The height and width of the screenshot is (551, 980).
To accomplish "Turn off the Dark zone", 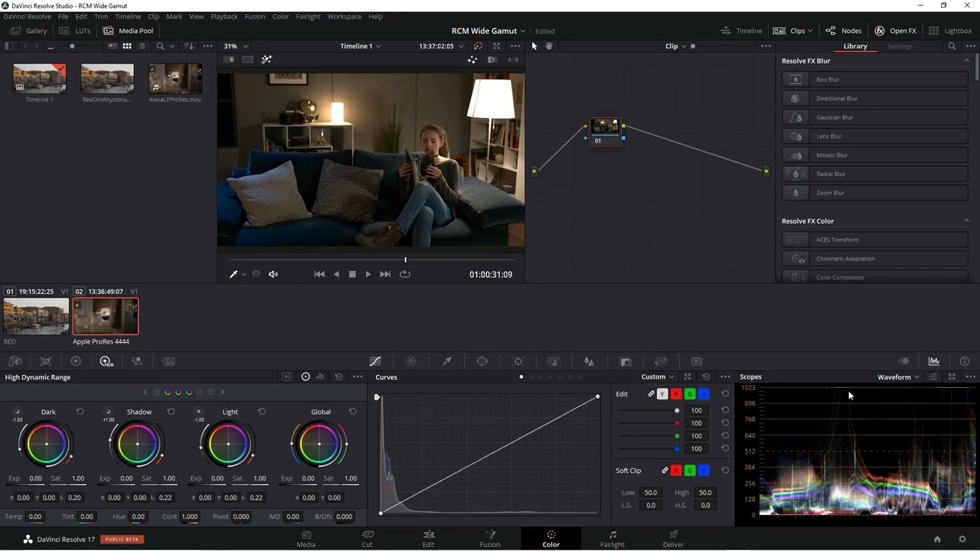I will (17, 412).
